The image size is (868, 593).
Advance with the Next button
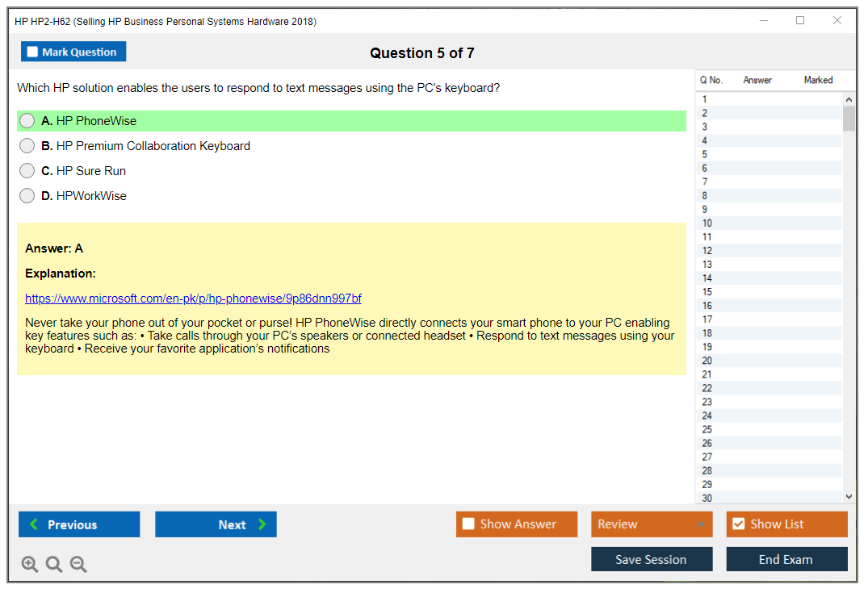coord(216,524)
